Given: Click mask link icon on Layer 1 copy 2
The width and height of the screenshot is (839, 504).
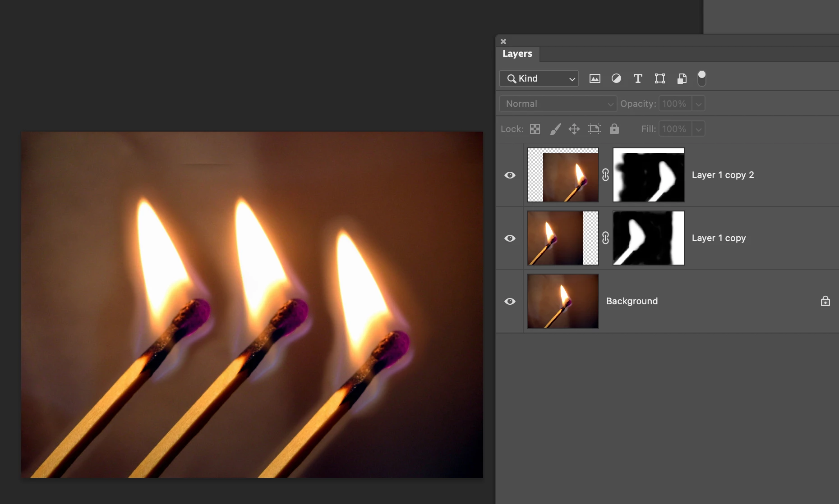Looking at the screenshot, I should coord(605,175).
